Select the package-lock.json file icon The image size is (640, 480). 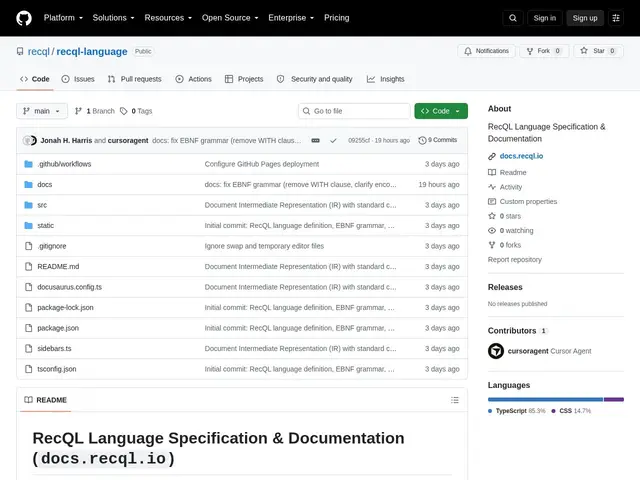(x=28, y=307)
